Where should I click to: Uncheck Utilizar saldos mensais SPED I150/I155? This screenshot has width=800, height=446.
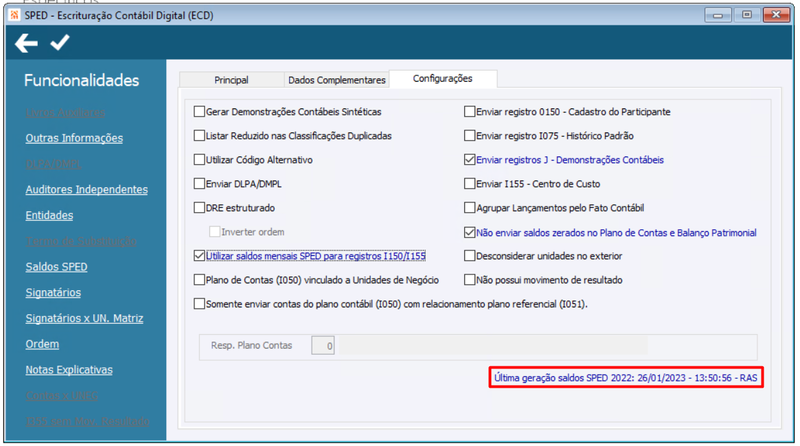pos(199,256)
